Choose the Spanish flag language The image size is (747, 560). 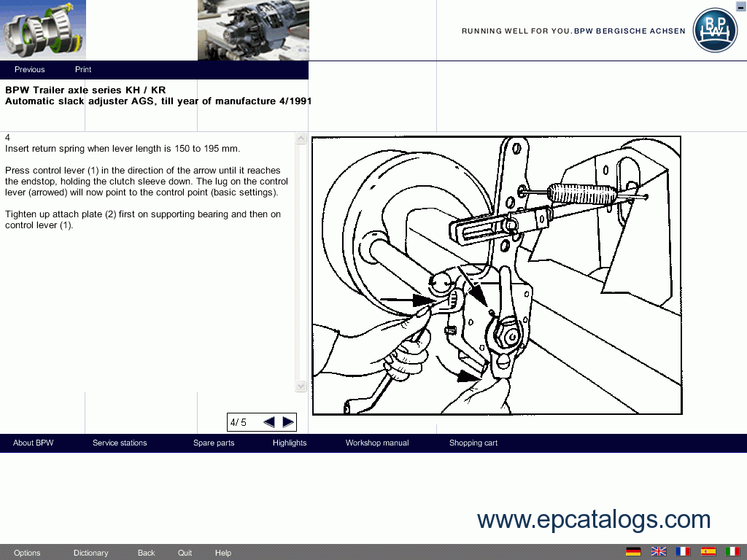coord(708,551)
